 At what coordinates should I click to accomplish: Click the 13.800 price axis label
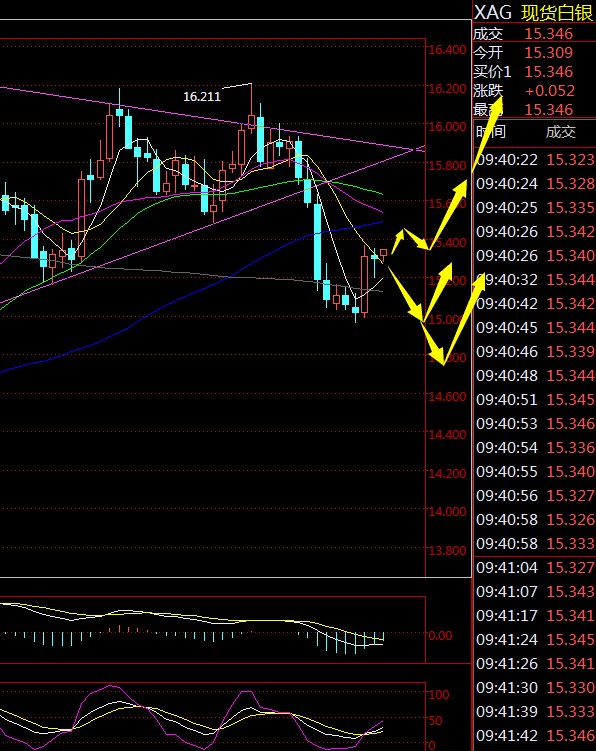pos(447,551)
